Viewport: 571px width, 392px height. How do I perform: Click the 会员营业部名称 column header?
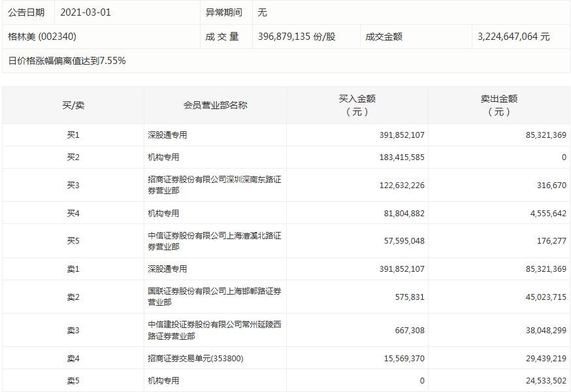(215, 105)
